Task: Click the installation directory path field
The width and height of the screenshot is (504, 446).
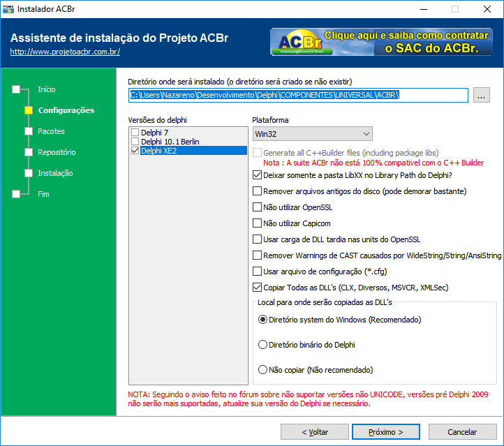Action: point(298,95)
